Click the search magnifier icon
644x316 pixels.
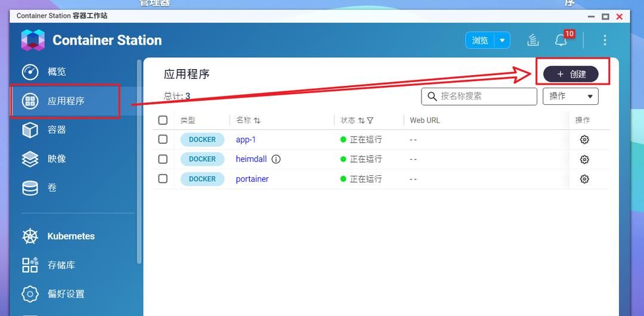[432, 97]
